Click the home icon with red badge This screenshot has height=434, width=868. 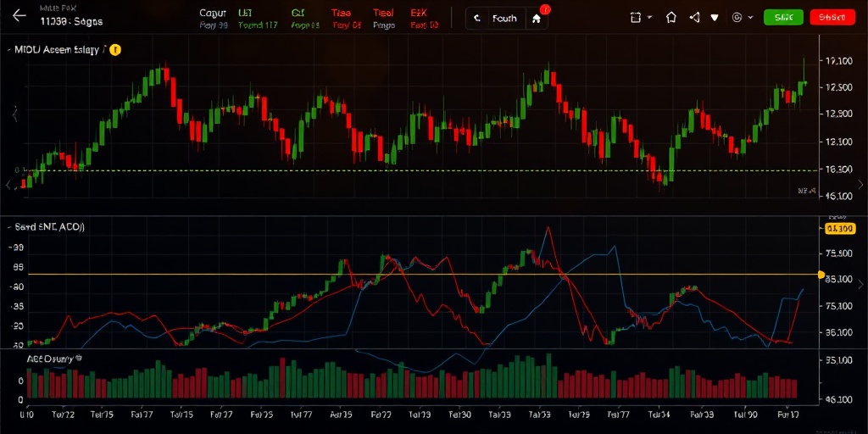pyautogui.click(x=536, y=18)
